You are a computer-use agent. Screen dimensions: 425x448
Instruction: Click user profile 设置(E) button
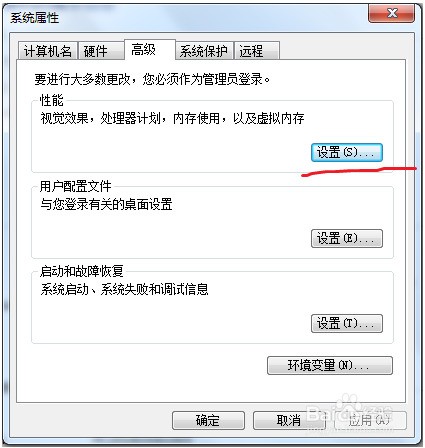(347, 238)
